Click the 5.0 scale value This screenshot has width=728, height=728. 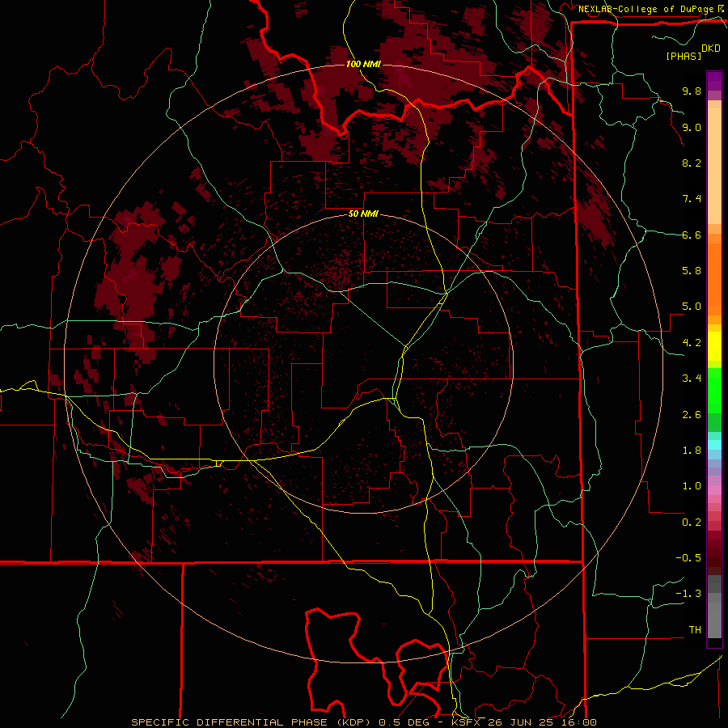[692, 307]
